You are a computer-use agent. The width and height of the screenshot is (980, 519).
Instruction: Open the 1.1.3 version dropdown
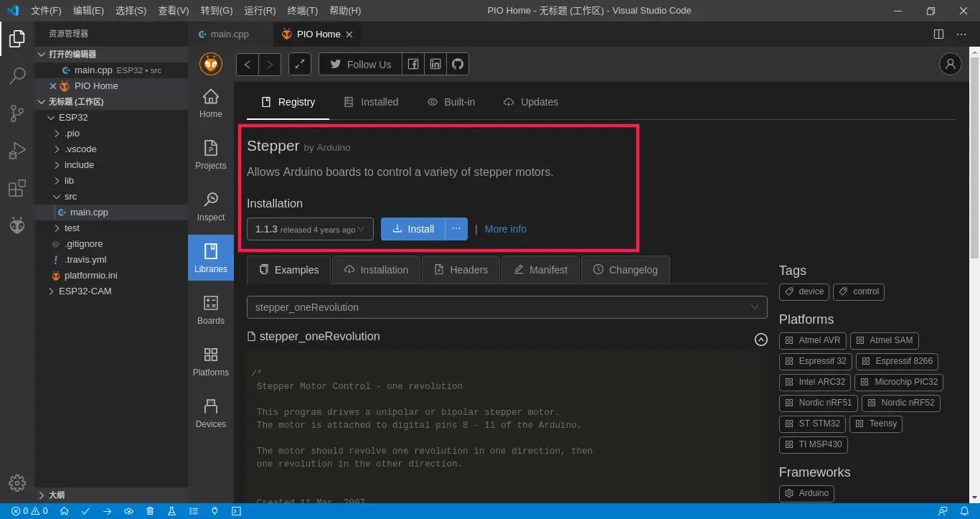point(310,229)
